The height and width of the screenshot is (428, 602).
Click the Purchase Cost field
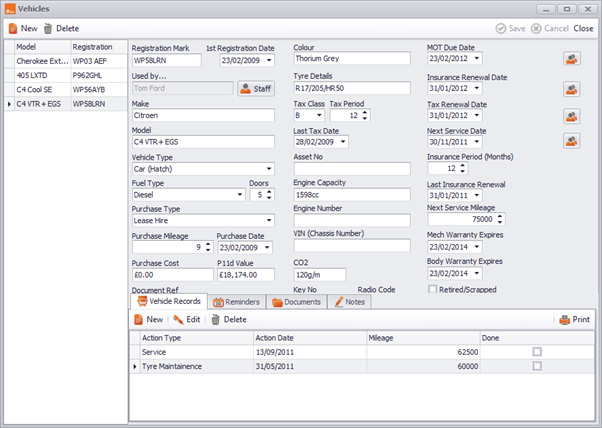pyautogui.click(x=172, y=274)
